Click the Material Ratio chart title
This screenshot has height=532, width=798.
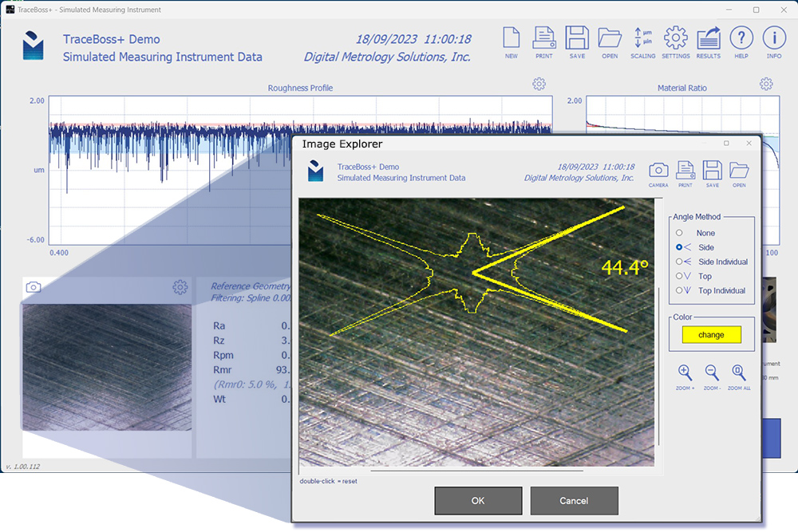682,88
